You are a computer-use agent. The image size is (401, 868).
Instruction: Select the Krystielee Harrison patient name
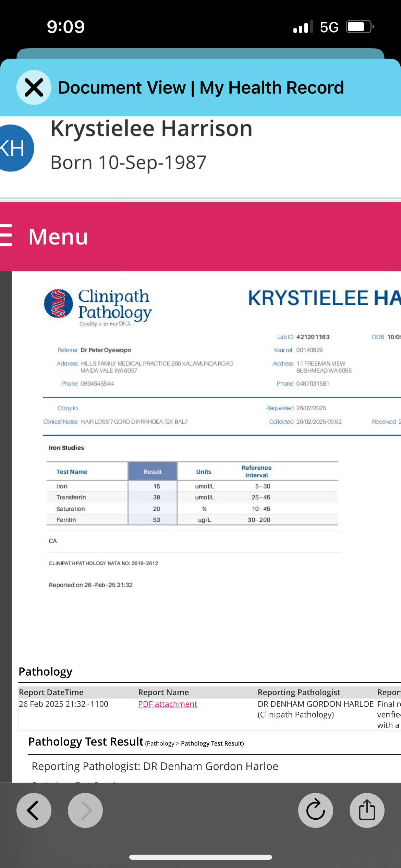click(151, 129)
